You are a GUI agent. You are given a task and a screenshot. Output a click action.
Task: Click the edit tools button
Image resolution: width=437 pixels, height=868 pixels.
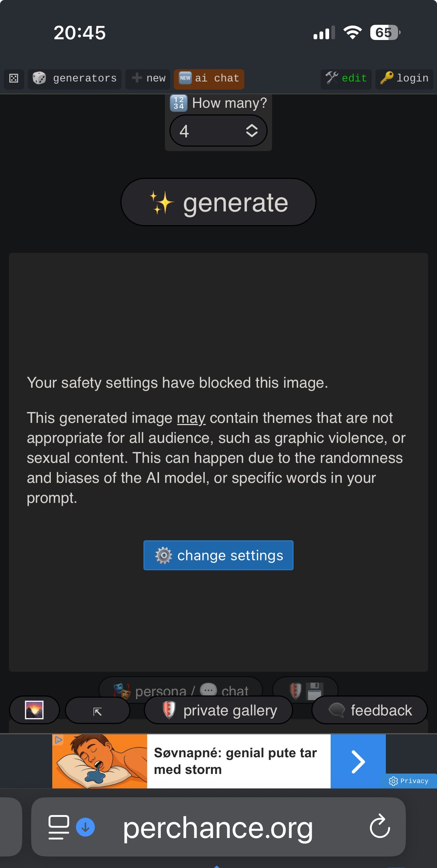click(346, 79)
